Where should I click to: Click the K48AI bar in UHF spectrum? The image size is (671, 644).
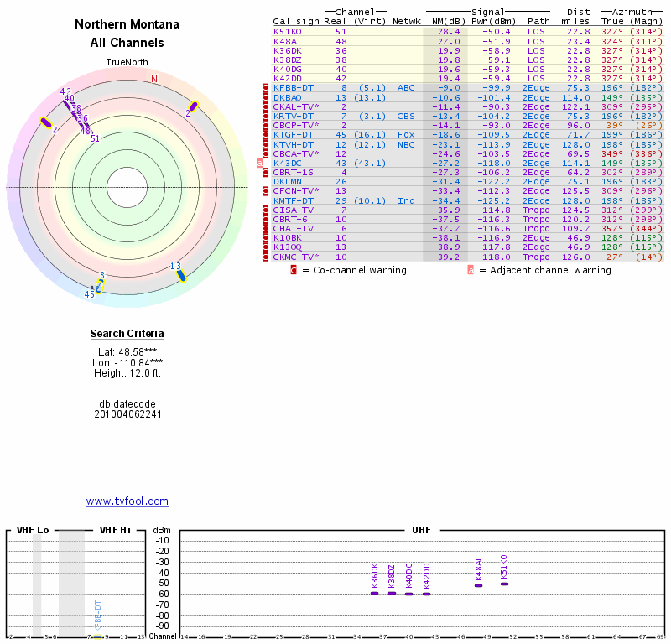click(x=479, y=584)
